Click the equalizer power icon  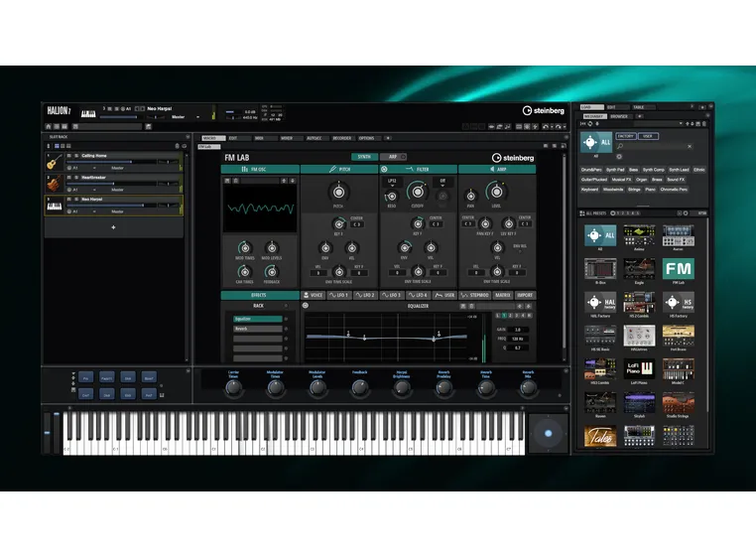coord(306,306)
